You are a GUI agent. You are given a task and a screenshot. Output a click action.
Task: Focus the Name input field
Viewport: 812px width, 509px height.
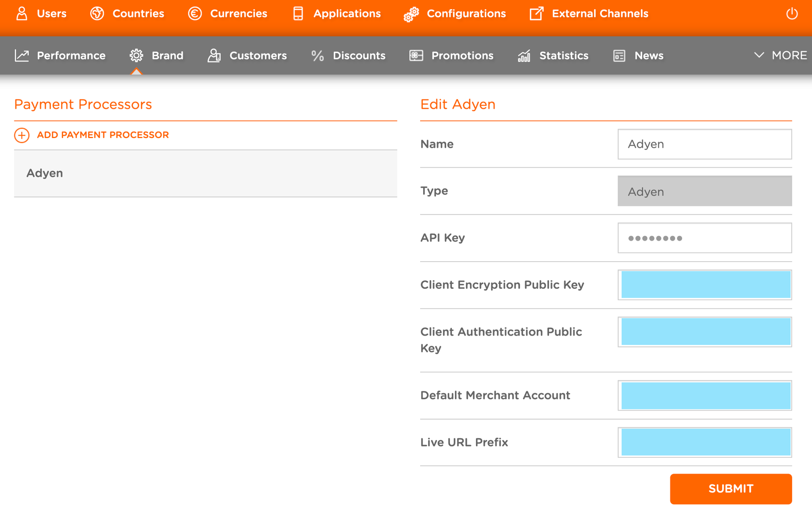(705, 144)
